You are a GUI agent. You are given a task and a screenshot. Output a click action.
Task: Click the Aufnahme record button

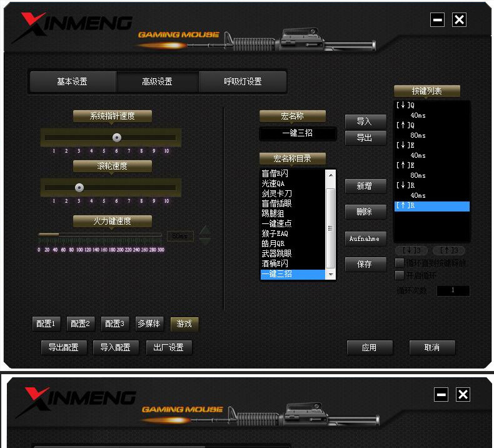click(365, 238)
